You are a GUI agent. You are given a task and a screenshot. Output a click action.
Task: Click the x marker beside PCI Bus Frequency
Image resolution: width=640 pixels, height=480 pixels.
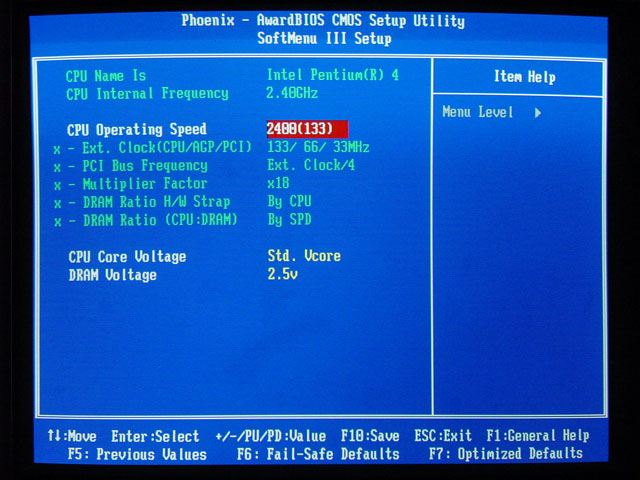(57, 168)
